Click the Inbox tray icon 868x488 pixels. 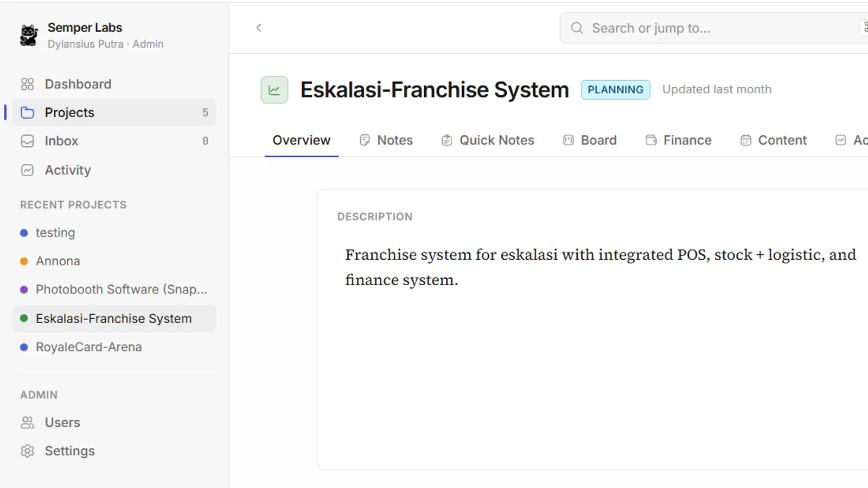[27, 141]
